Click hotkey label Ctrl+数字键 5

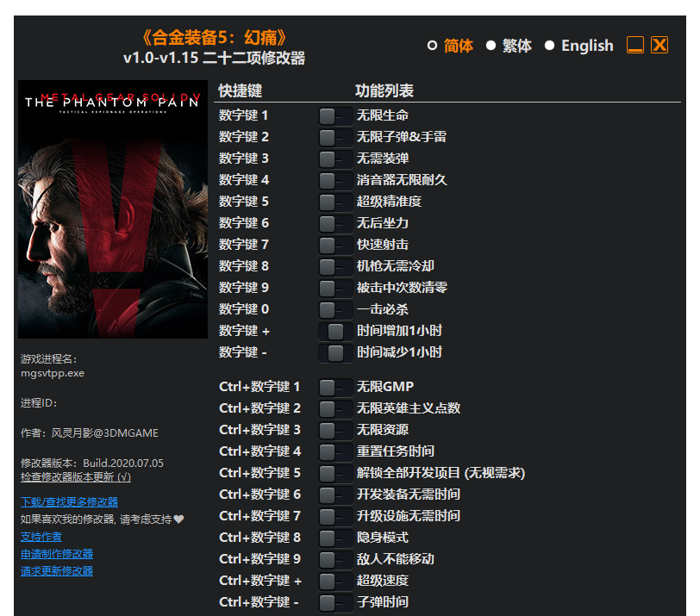click(x=259, y=473)
